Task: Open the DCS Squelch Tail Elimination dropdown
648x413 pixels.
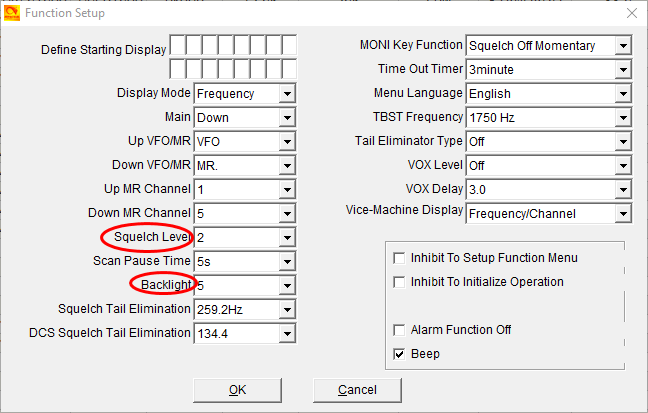Action: [x=287, y=334]
